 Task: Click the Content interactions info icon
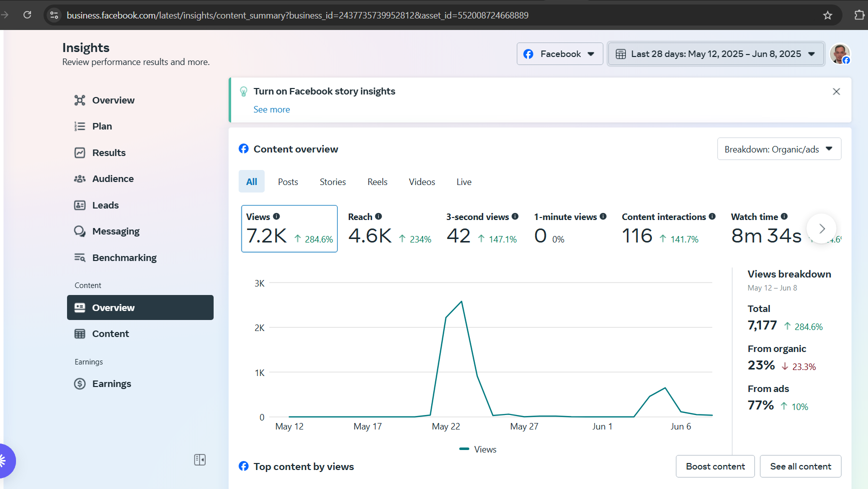[x=712, y=216]
